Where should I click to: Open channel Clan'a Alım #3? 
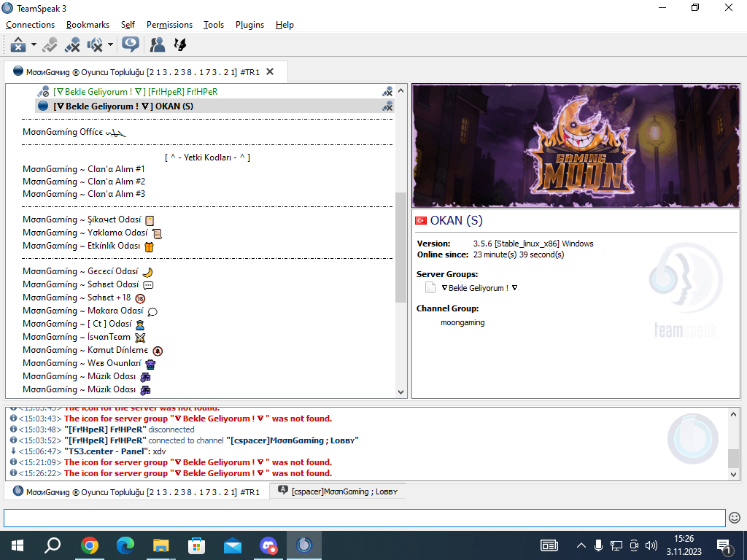pyautogui.click(x=84, y=194)
